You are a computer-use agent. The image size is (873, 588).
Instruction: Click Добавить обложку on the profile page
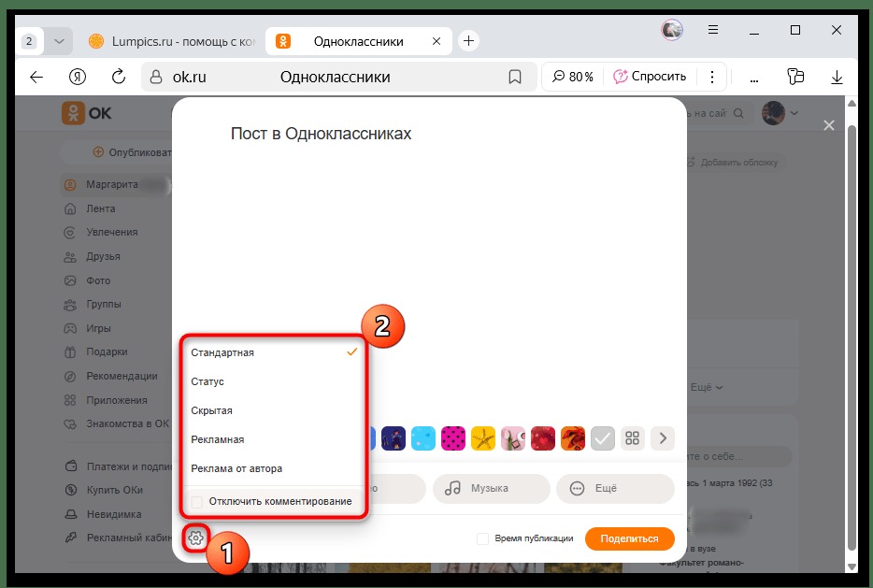click(733, 163)
